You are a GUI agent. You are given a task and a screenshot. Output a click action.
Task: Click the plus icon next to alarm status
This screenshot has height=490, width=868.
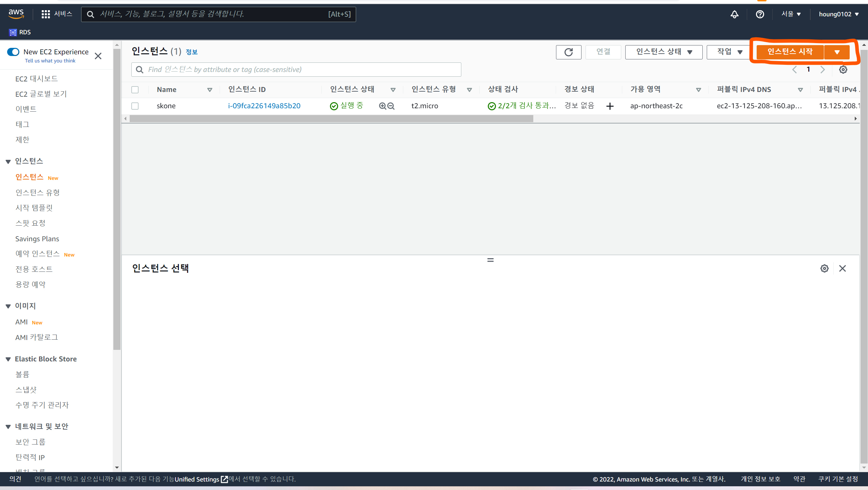(x=610, y=106)
